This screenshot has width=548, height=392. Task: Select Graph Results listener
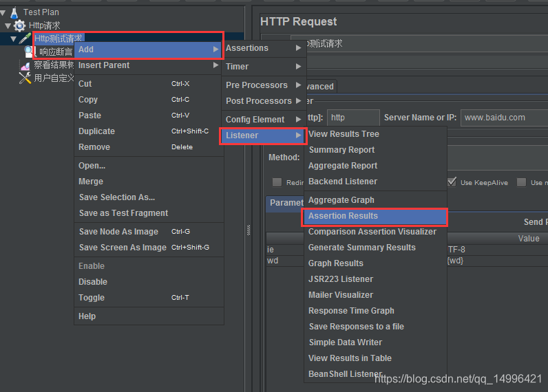tap(376, 263)
